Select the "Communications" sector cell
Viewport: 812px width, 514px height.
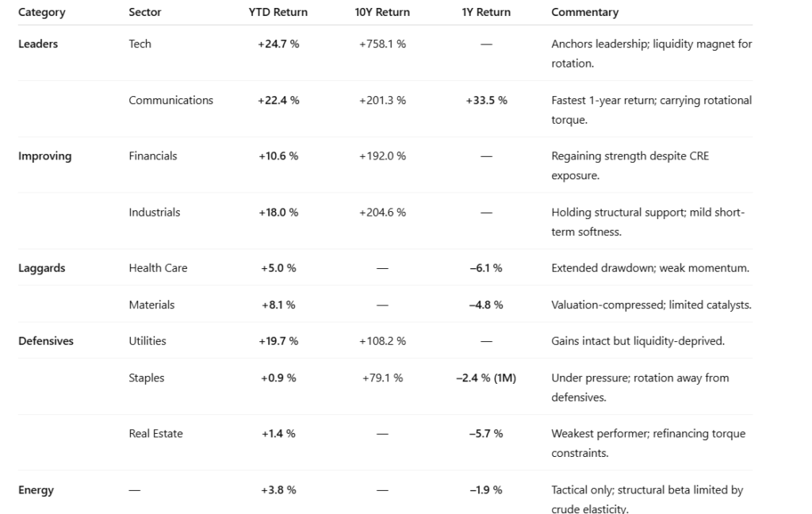(x=170, y=101)
